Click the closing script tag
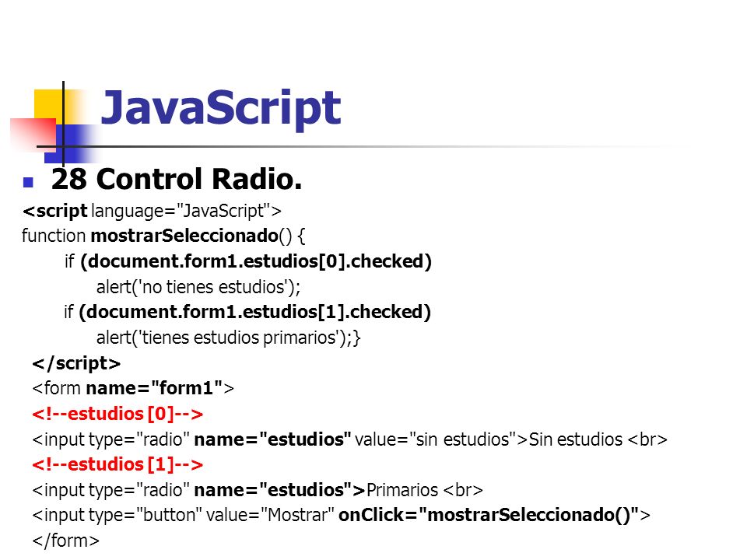747x560 pixels. [x=76, y=363]
